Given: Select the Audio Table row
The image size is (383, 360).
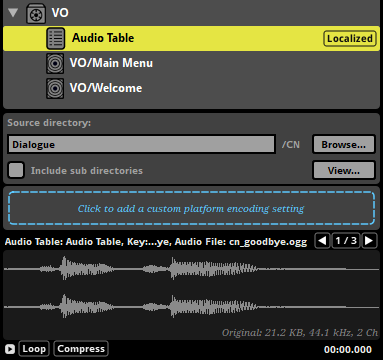Looking at the screenshot, I should (191, 38).
